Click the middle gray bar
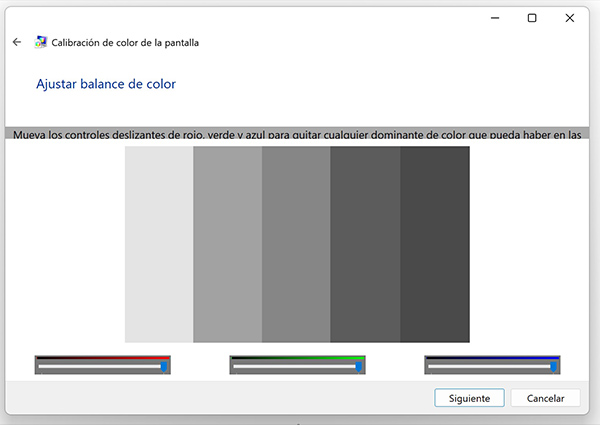This screenshot has width=600, height=425. (296, 245)
